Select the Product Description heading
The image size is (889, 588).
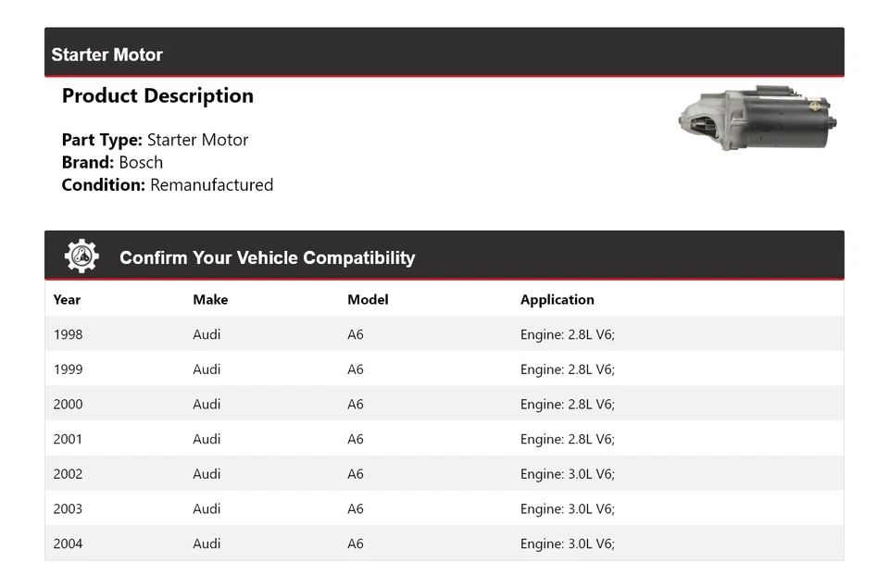tap(157, 96)
